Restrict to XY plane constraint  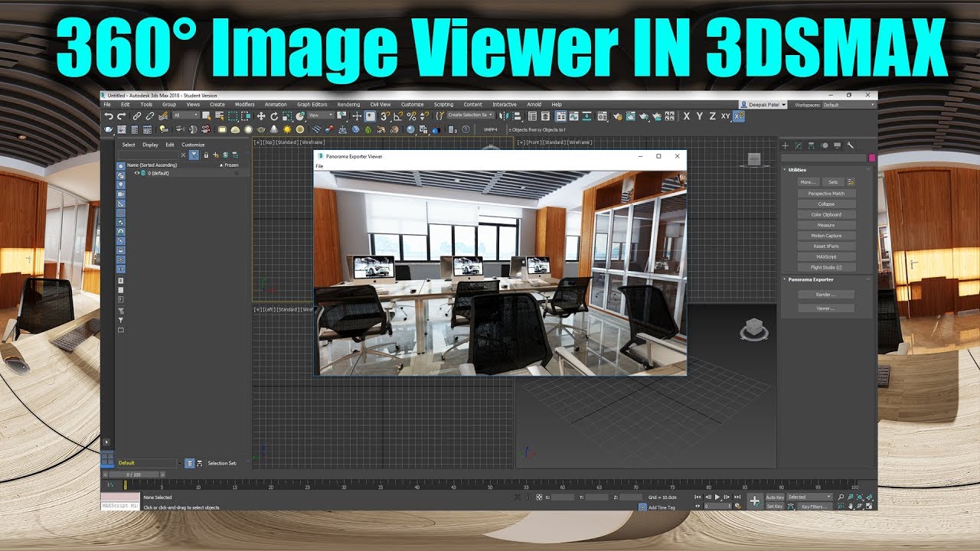tap(725, 116)
